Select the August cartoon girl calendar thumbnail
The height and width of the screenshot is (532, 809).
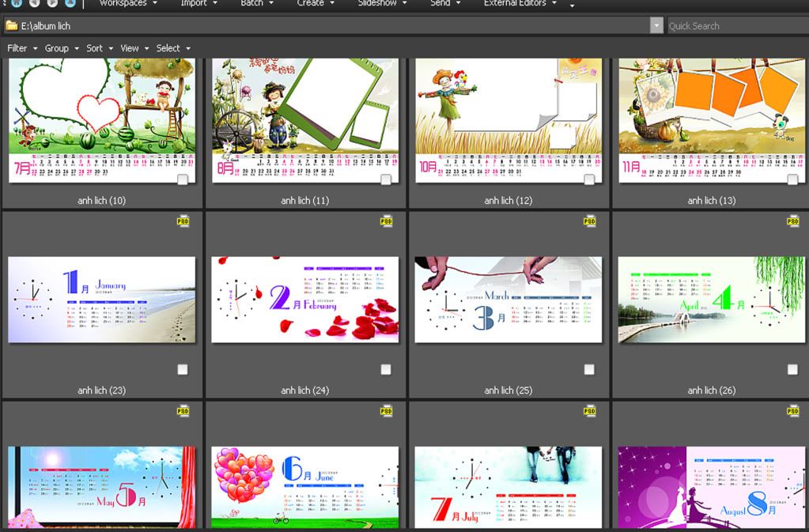[305, 121]
